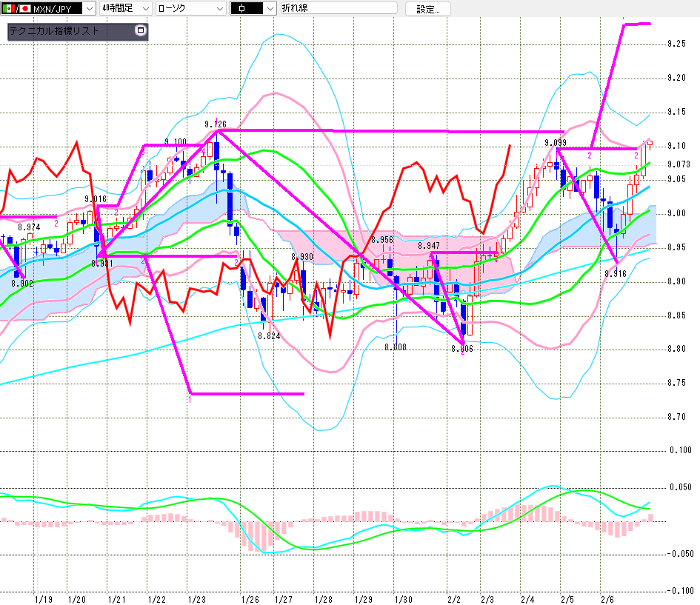Expand the テクニカル指標リスト panel with its square icon

click(141, 31)
